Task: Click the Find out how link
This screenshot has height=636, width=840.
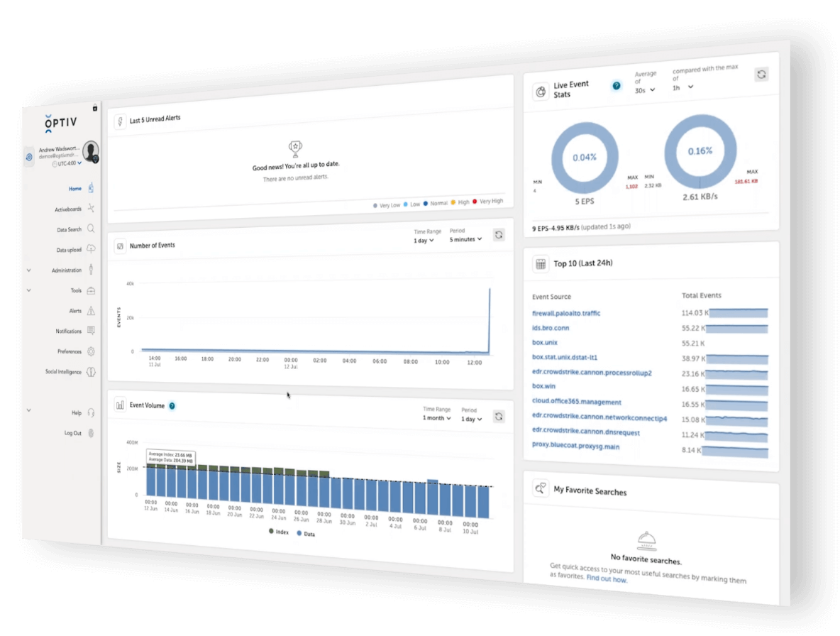Action: point(607,579)
